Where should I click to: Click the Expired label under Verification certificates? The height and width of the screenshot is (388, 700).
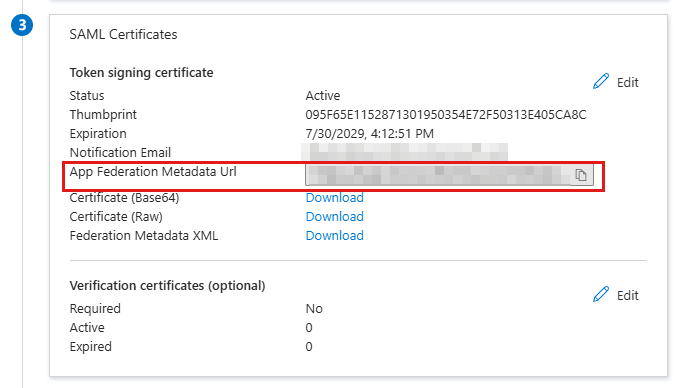click(x=91, y=347)
